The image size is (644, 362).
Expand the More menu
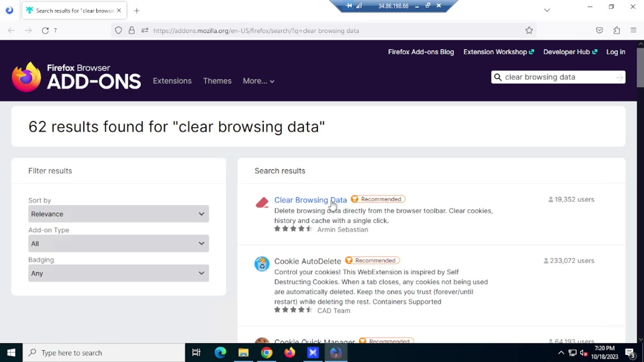[259, 81]
